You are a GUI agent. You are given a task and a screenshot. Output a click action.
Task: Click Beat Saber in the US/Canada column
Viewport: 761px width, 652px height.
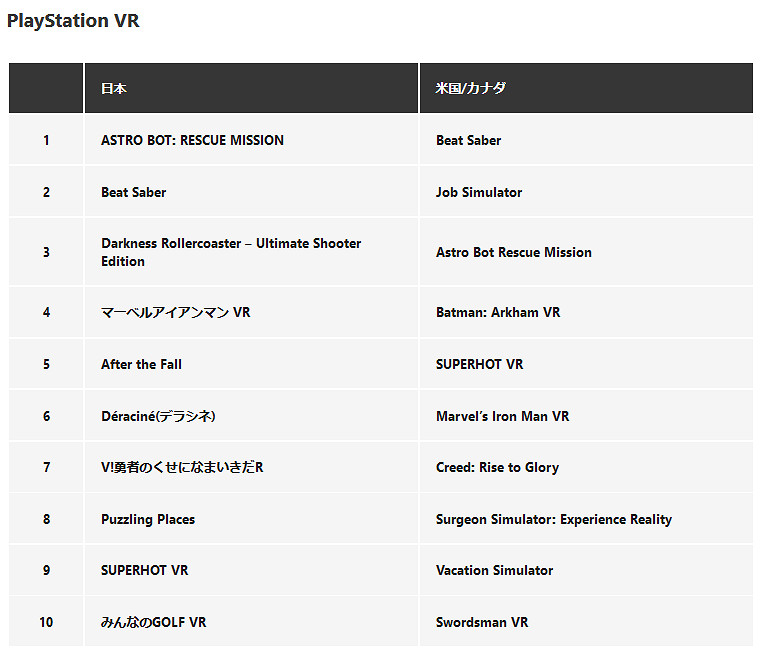(x=468, y=141)
